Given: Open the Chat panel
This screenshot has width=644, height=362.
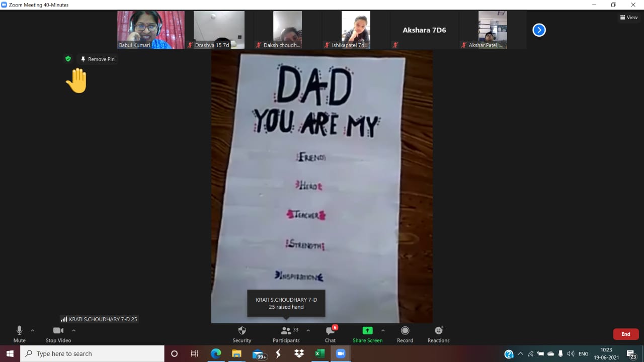Looking at the screenshot, I should (x=330, y=334).
